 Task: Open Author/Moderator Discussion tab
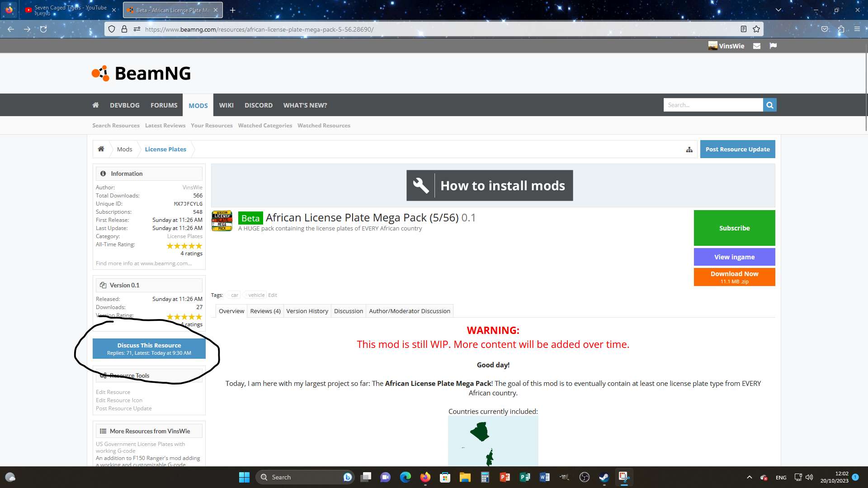(410, 311)
